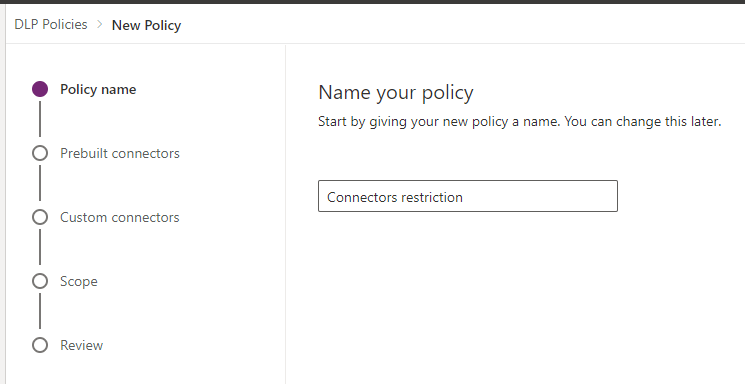
Task: Focus the policy name input field
Action: pyautogui.click(x=468, y=196)
